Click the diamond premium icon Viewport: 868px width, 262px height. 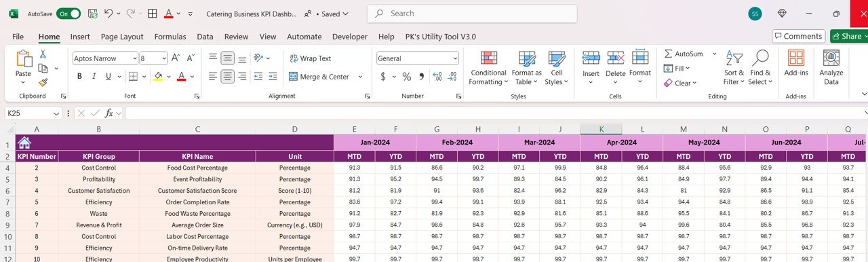(x=782, y=14)
